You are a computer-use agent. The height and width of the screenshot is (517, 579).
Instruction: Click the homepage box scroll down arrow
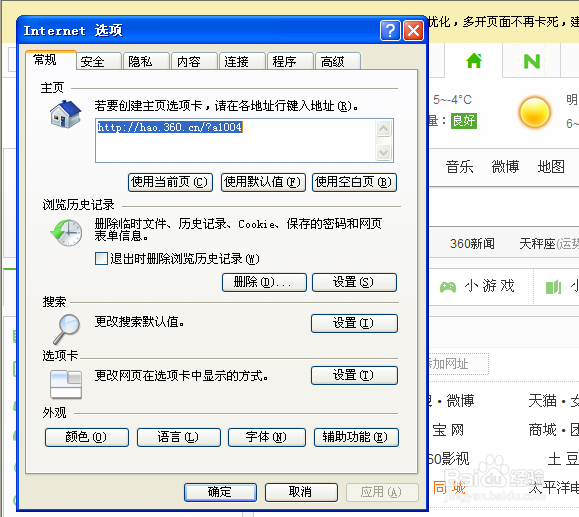tap(384, 152)
